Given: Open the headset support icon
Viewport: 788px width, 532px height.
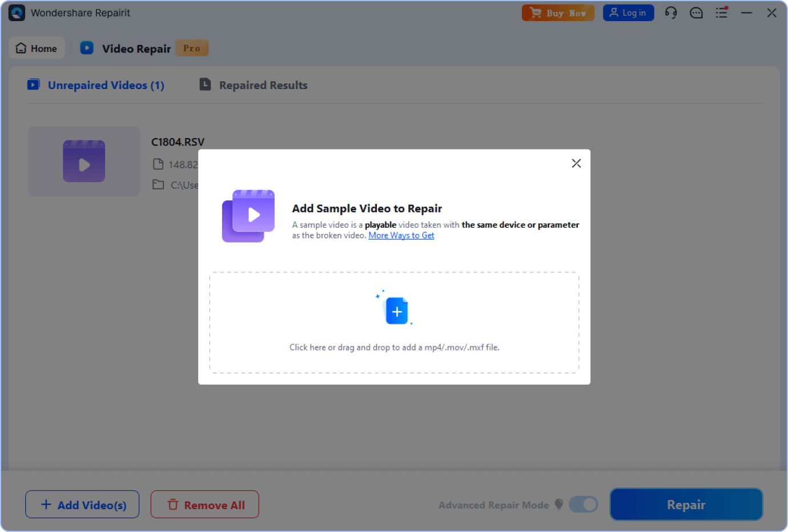Looking at the screenshot, I should point(671,13).
